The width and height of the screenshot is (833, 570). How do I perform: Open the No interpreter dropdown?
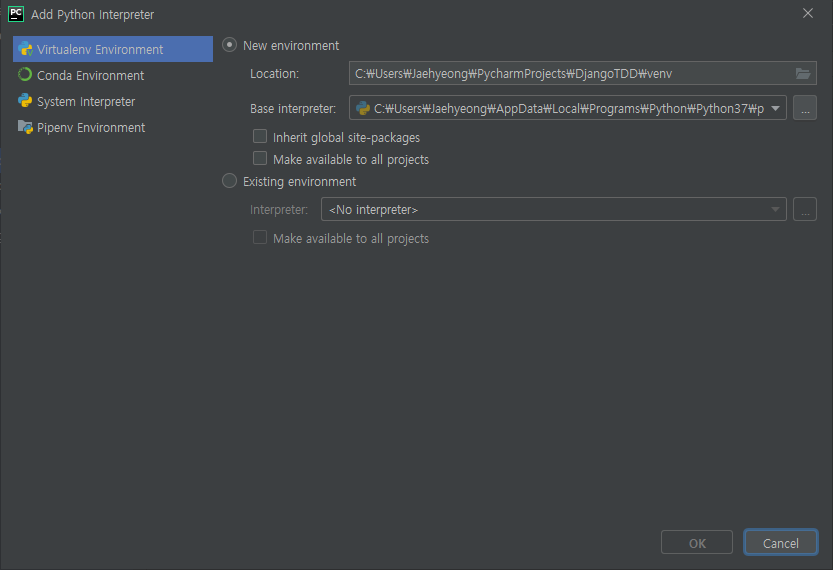pyautogui.click(x=554, y=209)
